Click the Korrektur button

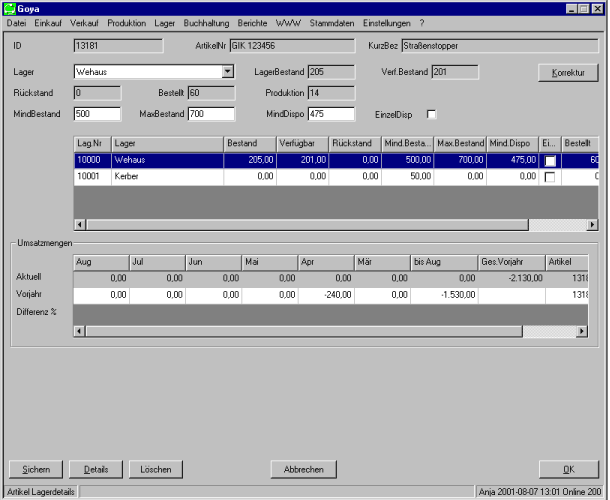pyautogui.click(x=568, y=73)
